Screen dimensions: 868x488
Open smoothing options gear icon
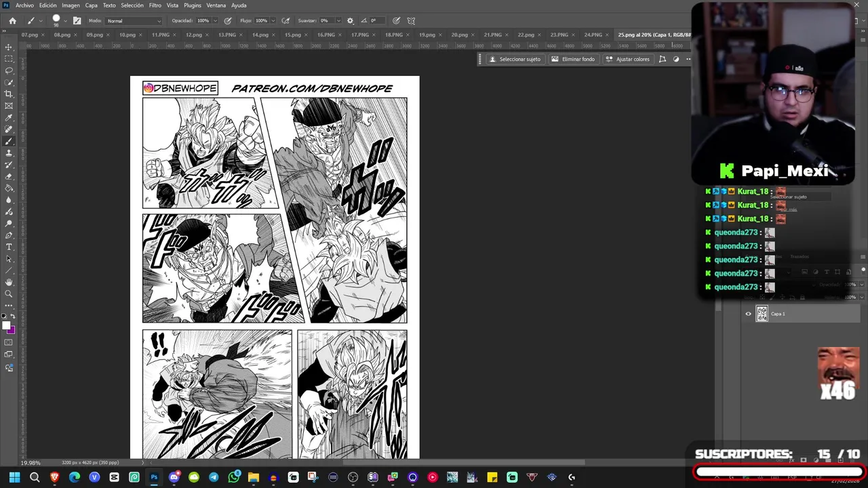350,20
